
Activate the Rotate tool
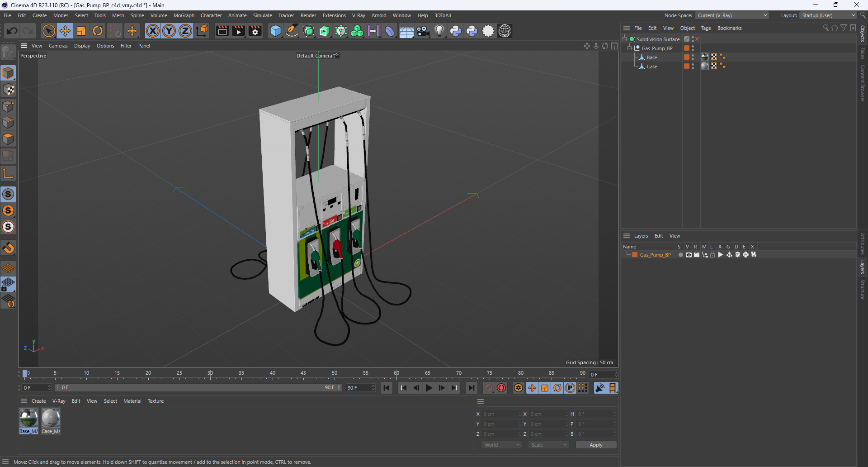pos(98,31)
